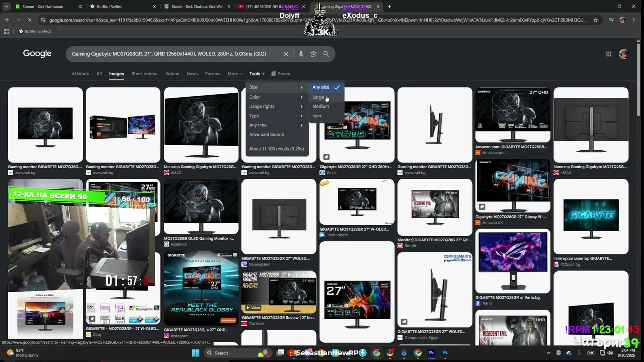Open the Google account avatar
Viewport: 644px width, 362px height.
(x=623, y=54)
